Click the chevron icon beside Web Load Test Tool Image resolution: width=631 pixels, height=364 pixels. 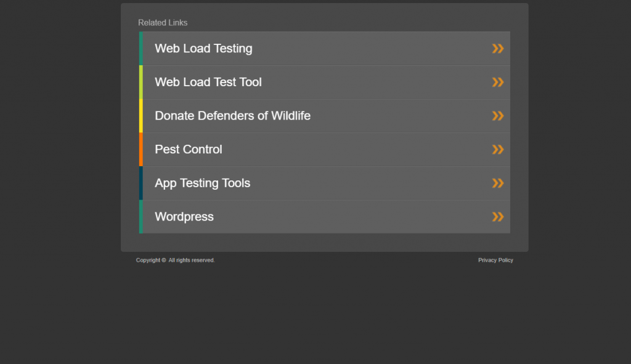(x=498, y=82)
